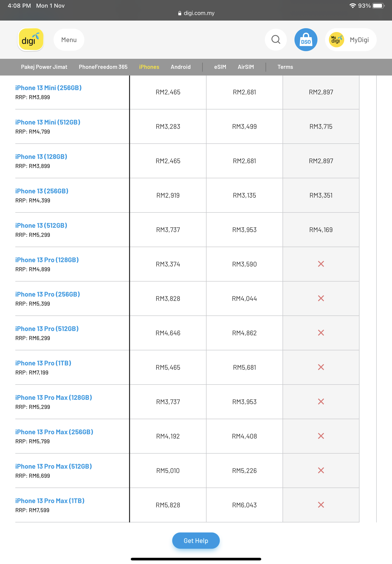Open iPhone 13 Pro (1TB) link
Image resolution: width=392 pixels, height=564 pixels.
pos(43,363)
